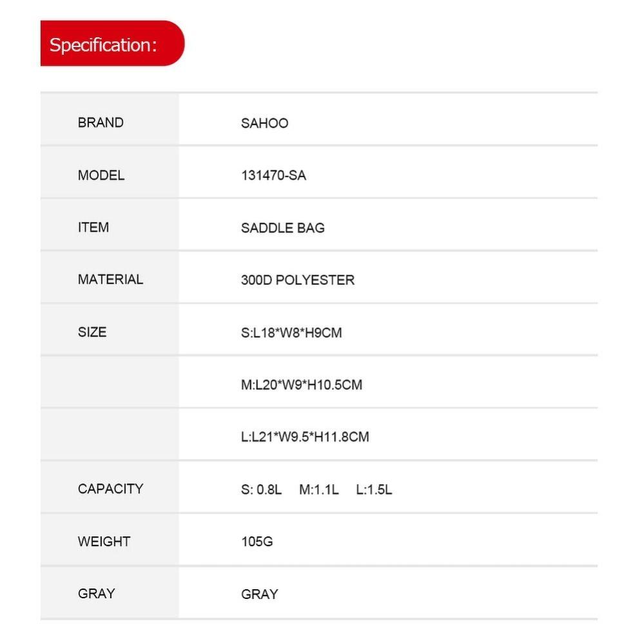Screen dimensions: 644x644
Task: Select the SIZE row label
Action: [x=92, y=333]
